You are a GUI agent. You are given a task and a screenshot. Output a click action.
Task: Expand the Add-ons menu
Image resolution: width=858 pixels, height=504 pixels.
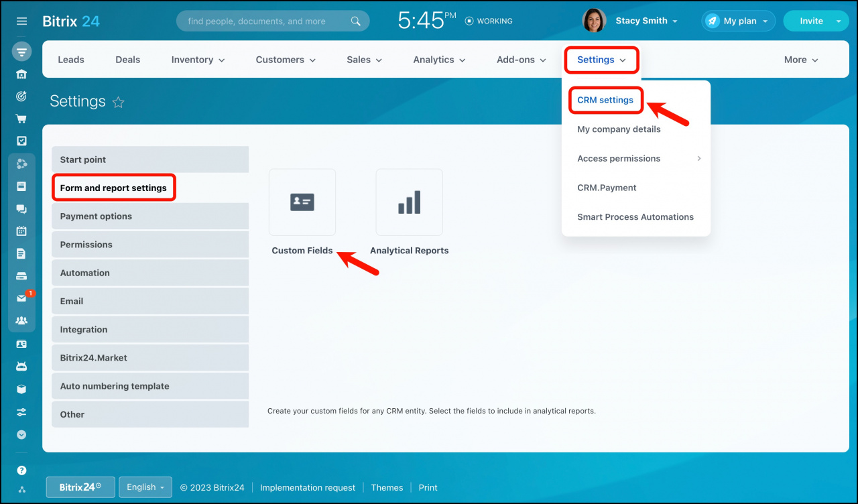522,60
